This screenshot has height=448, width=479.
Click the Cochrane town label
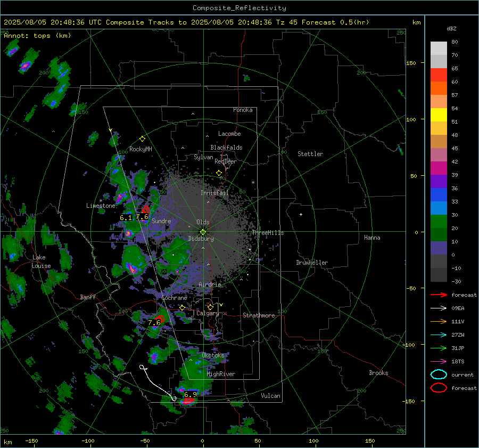[174, 298]
